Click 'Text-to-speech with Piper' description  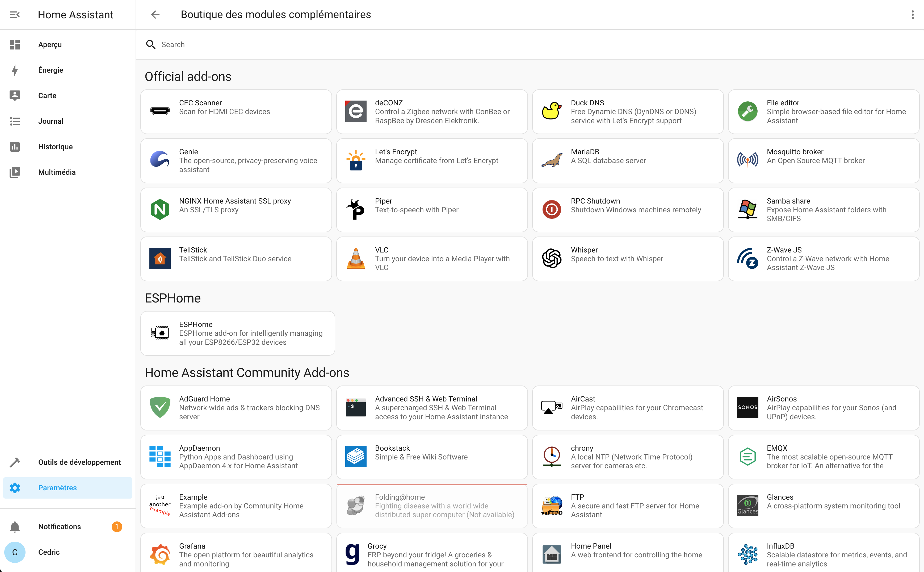(x=417, y=210)
